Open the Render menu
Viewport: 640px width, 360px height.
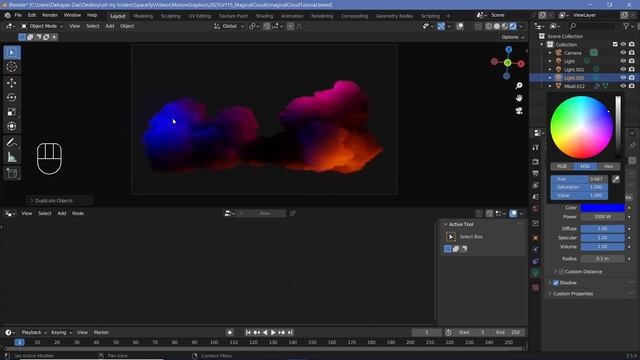click(x=50, y=16)
